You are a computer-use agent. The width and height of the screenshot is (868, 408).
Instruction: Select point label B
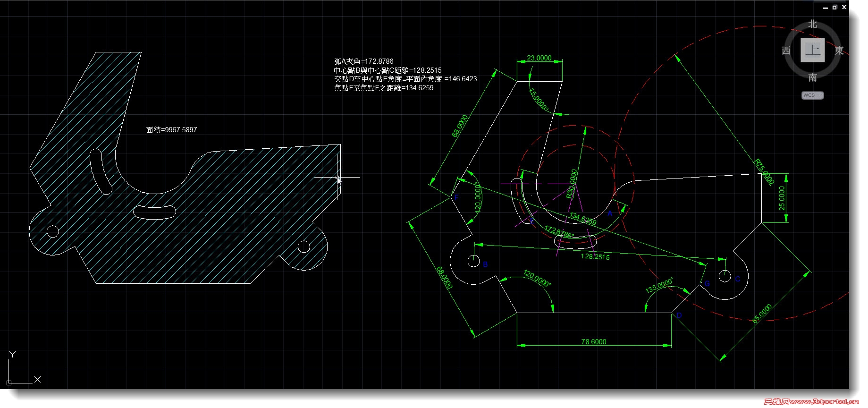tap(485, 264)
